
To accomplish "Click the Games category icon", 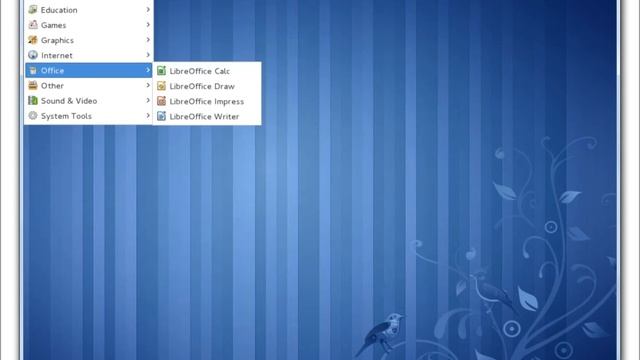I will click(33, 24).
